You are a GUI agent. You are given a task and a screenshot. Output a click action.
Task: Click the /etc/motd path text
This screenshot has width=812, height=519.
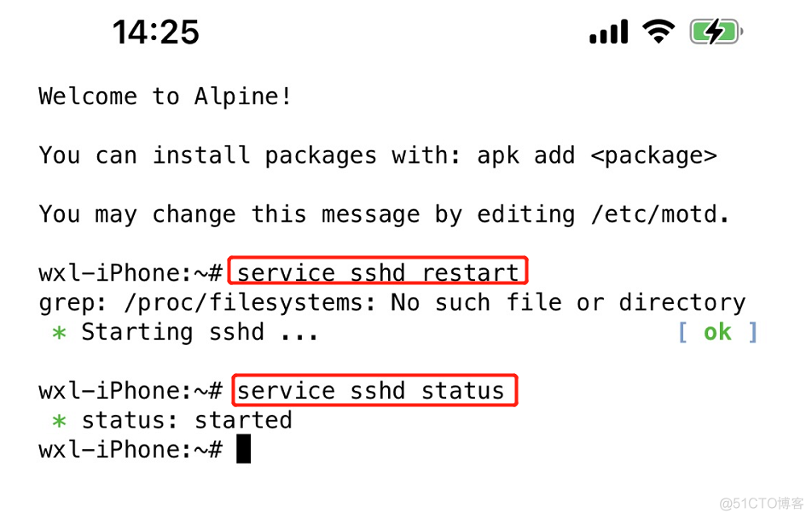click(x=660, y=214)
